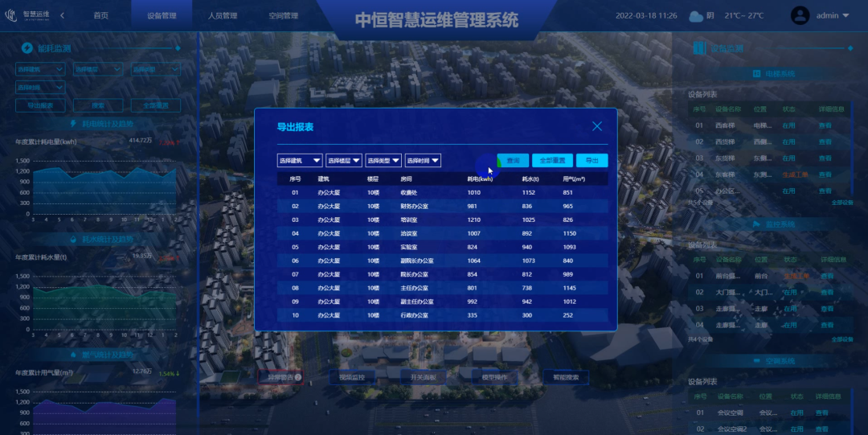
Task: Click the room cell 院长办公室 in row 07
Action: (x=414, y=274)
